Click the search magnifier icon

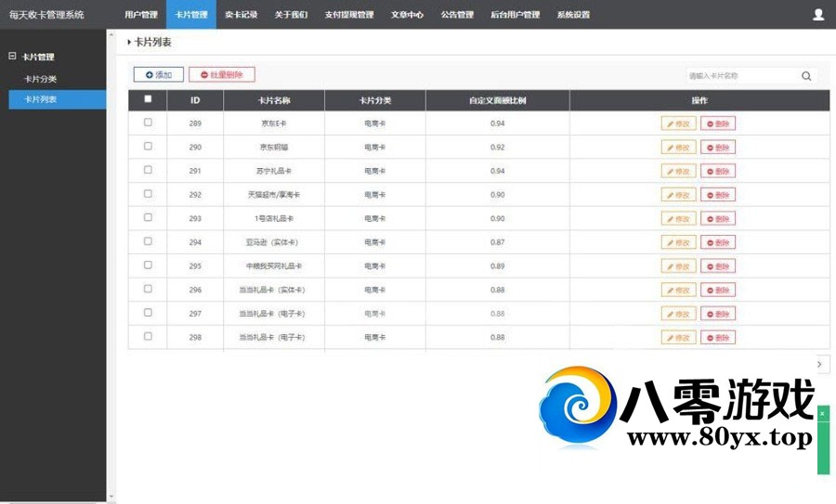click(806, 76)
